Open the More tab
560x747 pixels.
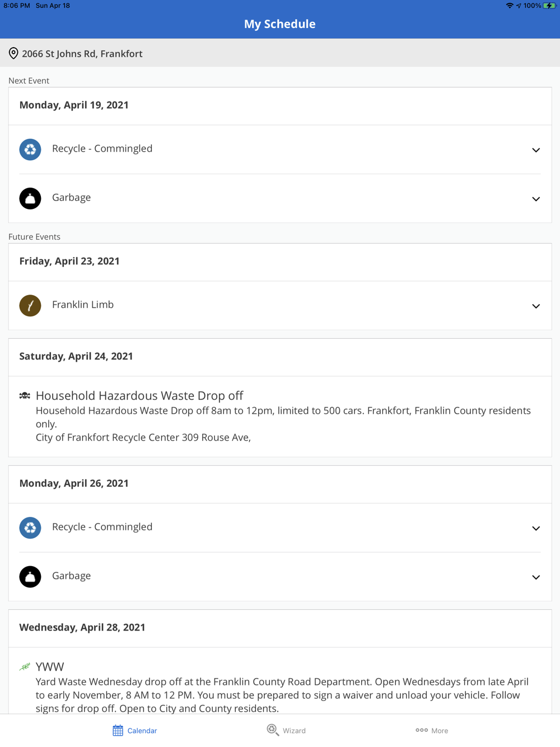click(432, 730)
